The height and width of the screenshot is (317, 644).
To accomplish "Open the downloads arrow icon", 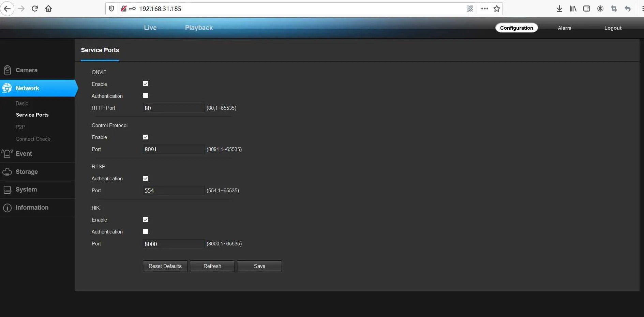I will 559,9.
